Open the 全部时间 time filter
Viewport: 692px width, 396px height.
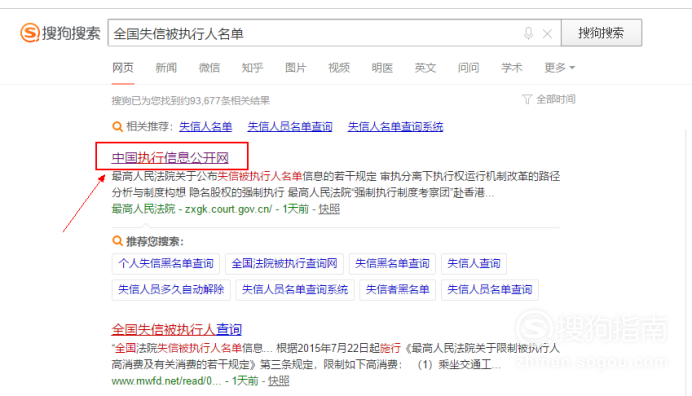tap(556, 99)
